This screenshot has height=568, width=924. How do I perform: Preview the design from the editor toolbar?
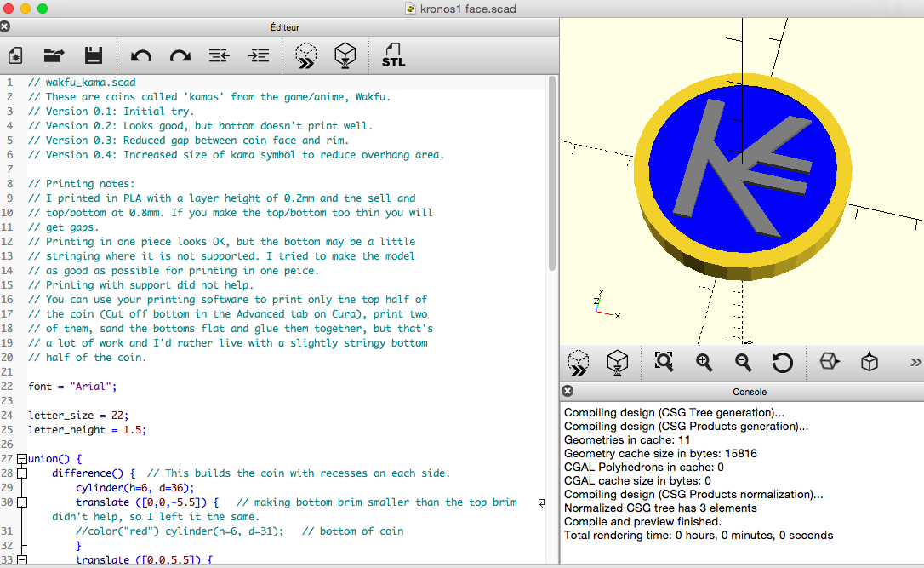coord(305,55)
